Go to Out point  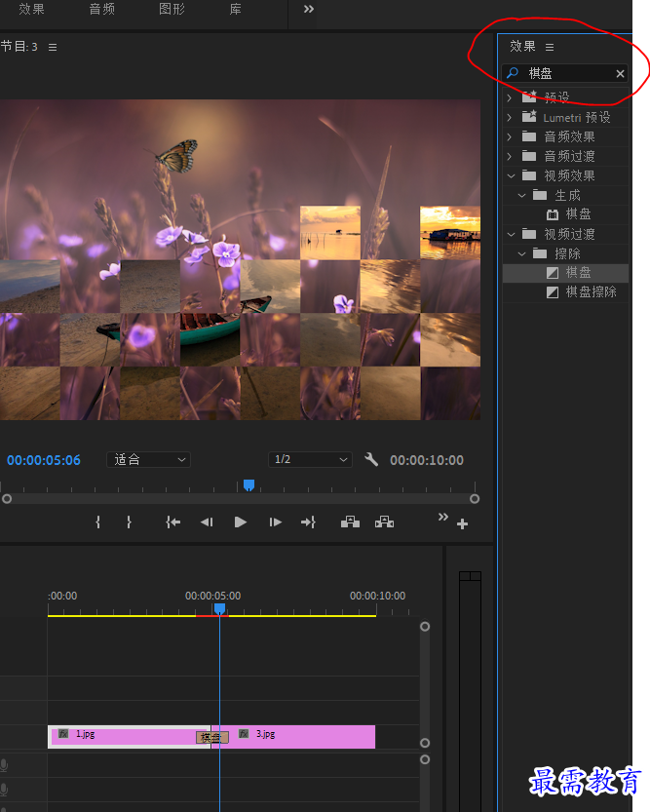[x=309, y=522]
